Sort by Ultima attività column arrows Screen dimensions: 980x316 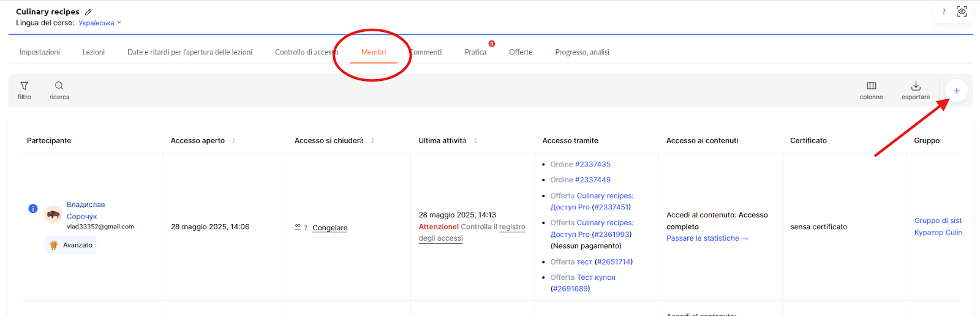pyautogui.click(x=475, y=141)
